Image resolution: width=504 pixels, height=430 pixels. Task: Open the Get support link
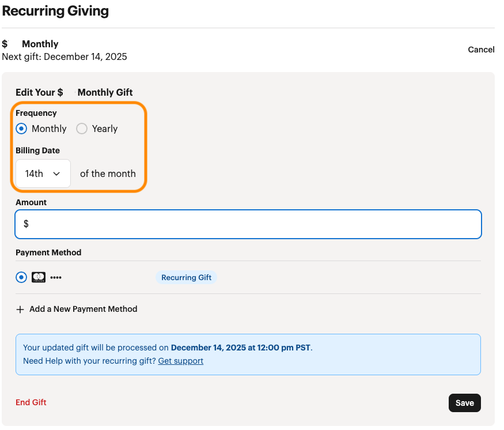[181, 361]
